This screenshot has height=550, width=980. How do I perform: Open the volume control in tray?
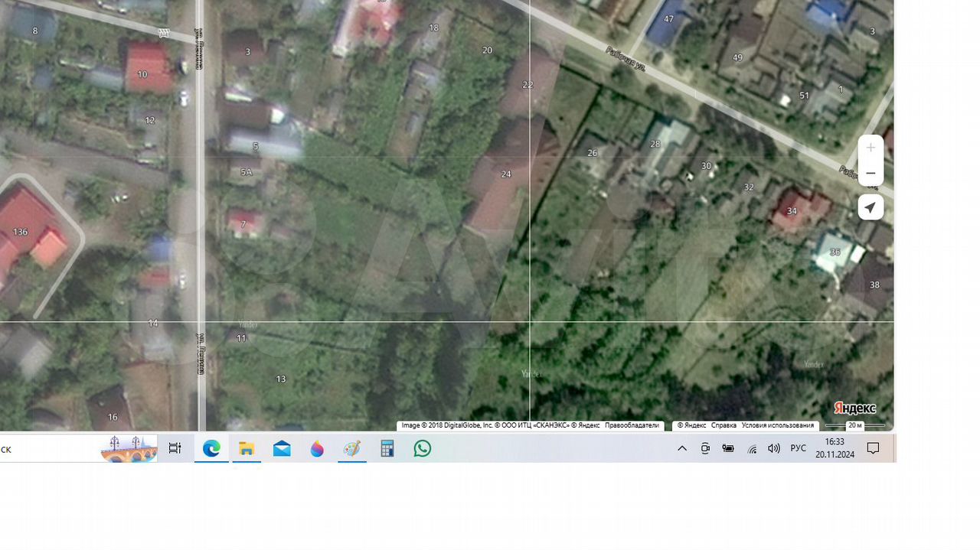pos(774,449)
